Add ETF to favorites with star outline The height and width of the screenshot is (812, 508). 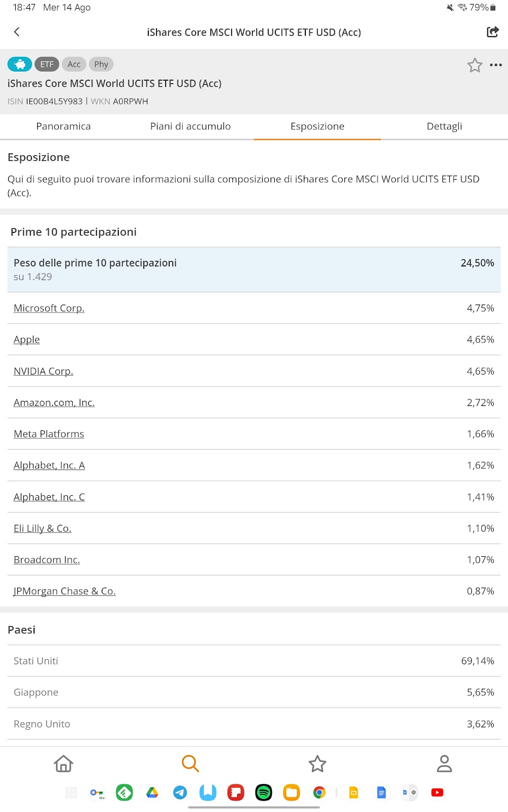point(474,65)
